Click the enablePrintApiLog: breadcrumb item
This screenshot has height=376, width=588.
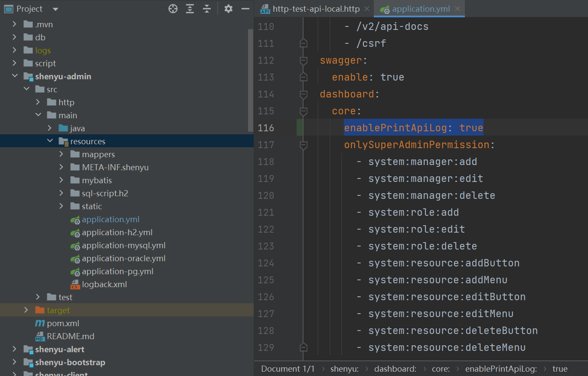pos(501,369)
